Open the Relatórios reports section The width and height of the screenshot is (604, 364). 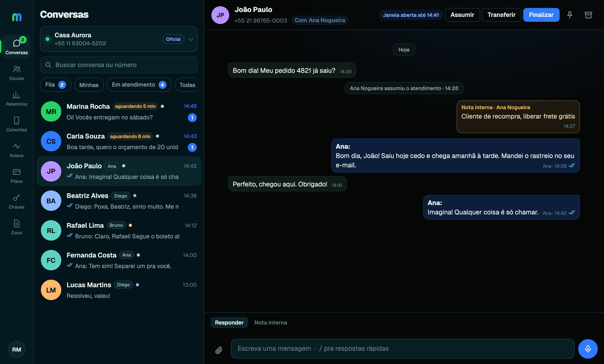[17, 99]
